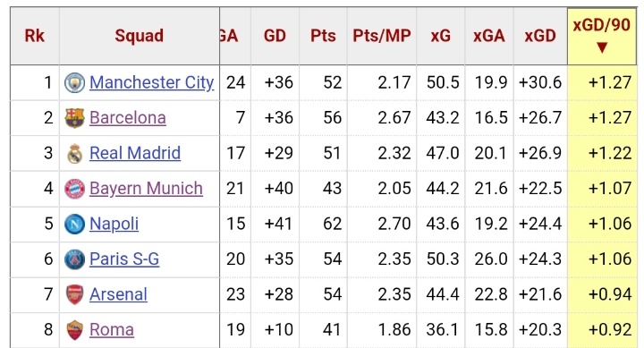
Task: Sort by the GD column header
Action: (275, 36)
